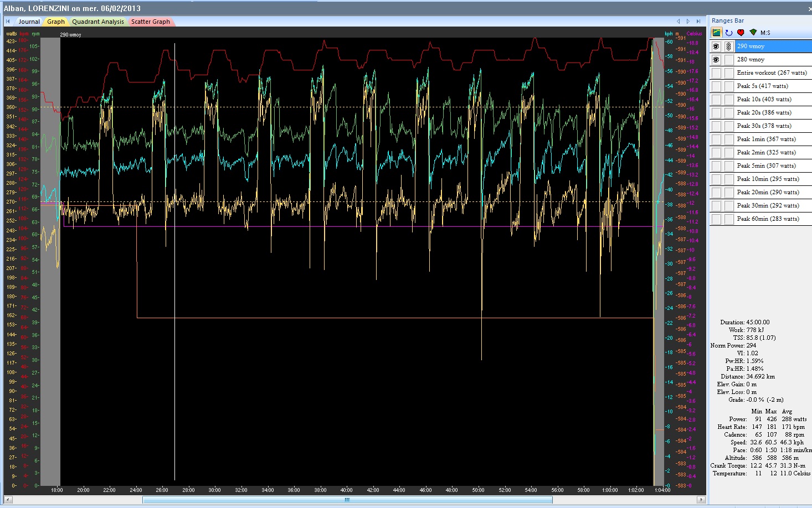Image resolution: width=812 pixels, height=508 pixels.
Task: Select the Peak 20min (290 watts) row
Action: (x=773, y=193)
